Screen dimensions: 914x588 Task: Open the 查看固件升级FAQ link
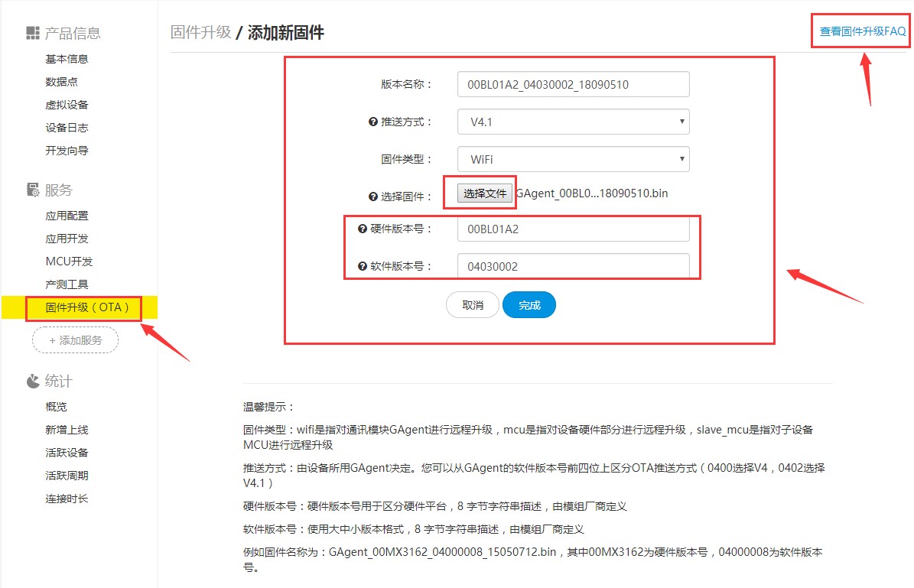[862, 31]
